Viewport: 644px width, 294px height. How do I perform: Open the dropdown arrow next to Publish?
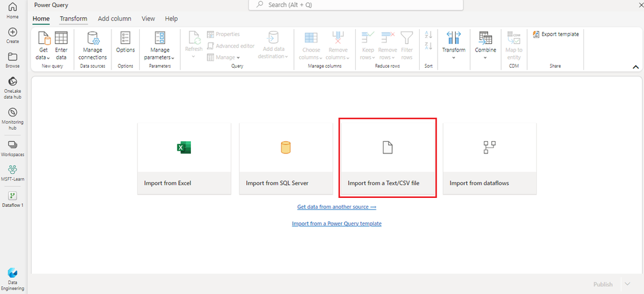click(x=627, y=284)
